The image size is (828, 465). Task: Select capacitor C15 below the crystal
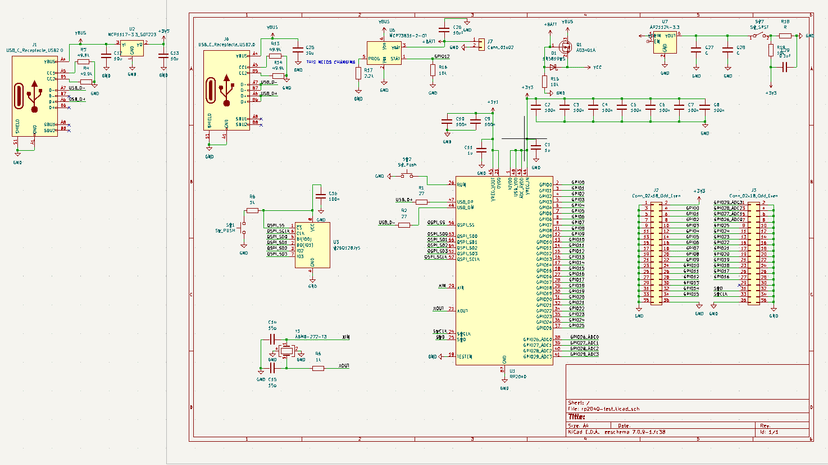tap(272, 368)
